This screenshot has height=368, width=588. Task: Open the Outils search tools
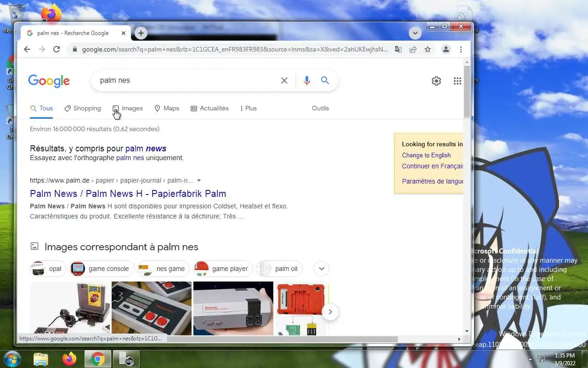pyautogui.click(x=320, y=109)
